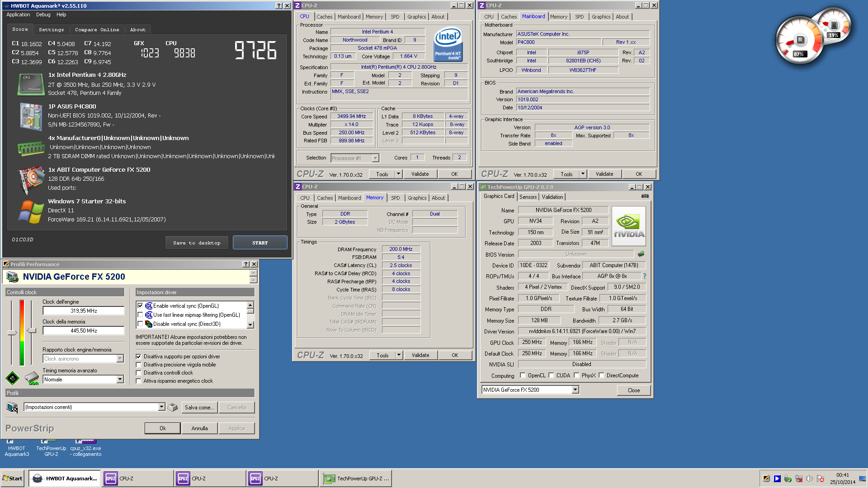Viewport: 868px width, 488px height.
Task: Click the motherboard icon next to ASUS P4C800
Action: tap(31, 116)
